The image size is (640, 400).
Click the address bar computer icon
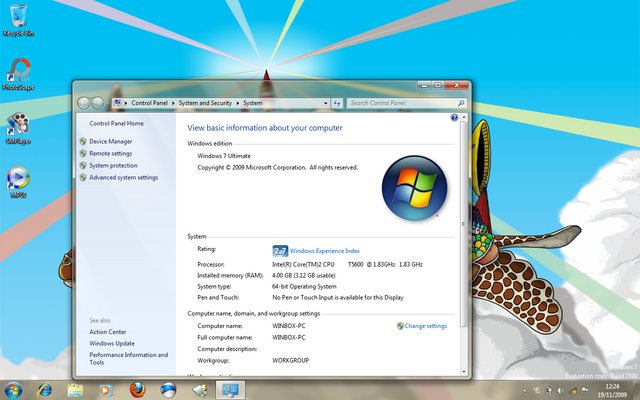tap(117, 103)
